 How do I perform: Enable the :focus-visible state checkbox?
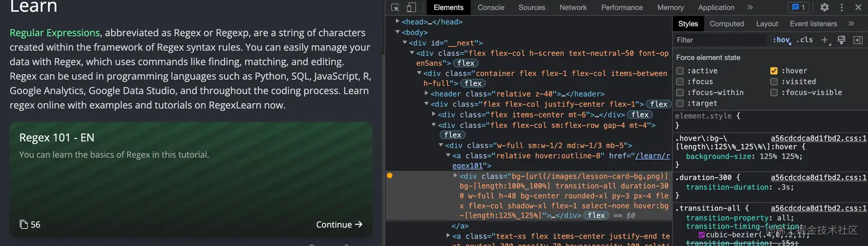point(774,93)
